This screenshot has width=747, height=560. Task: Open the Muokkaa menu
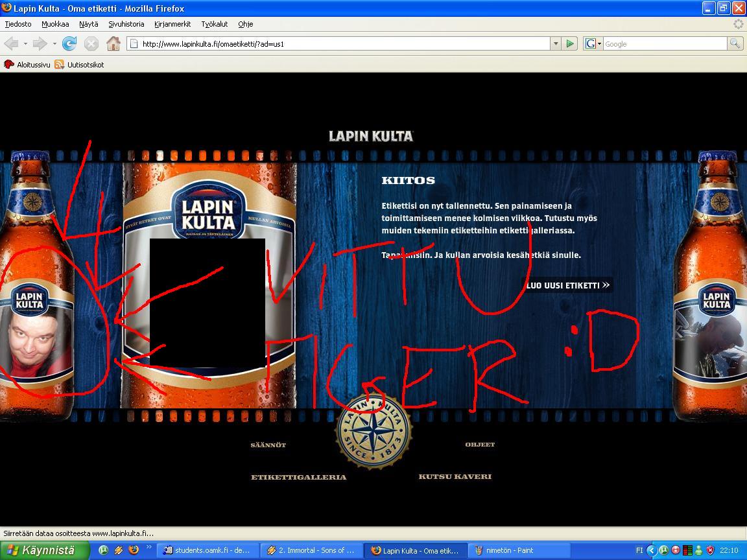[55, 24]
